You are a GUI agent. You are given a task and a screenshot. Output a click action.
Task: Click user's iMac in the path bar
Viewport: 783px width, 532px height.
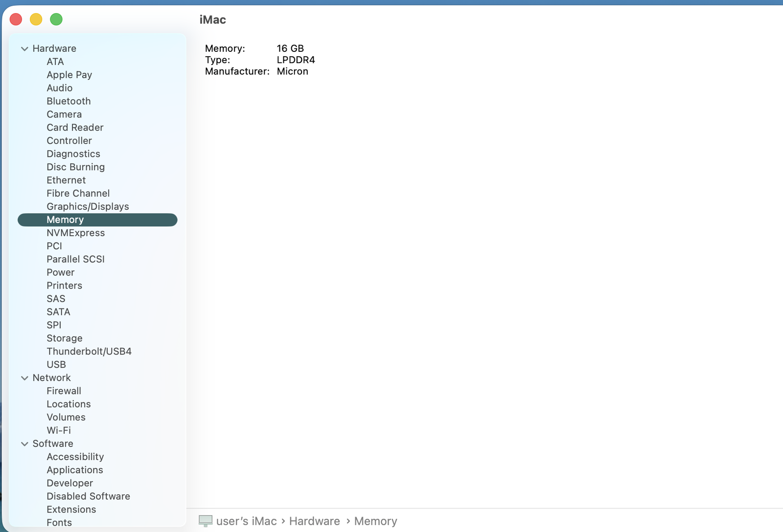246,521
